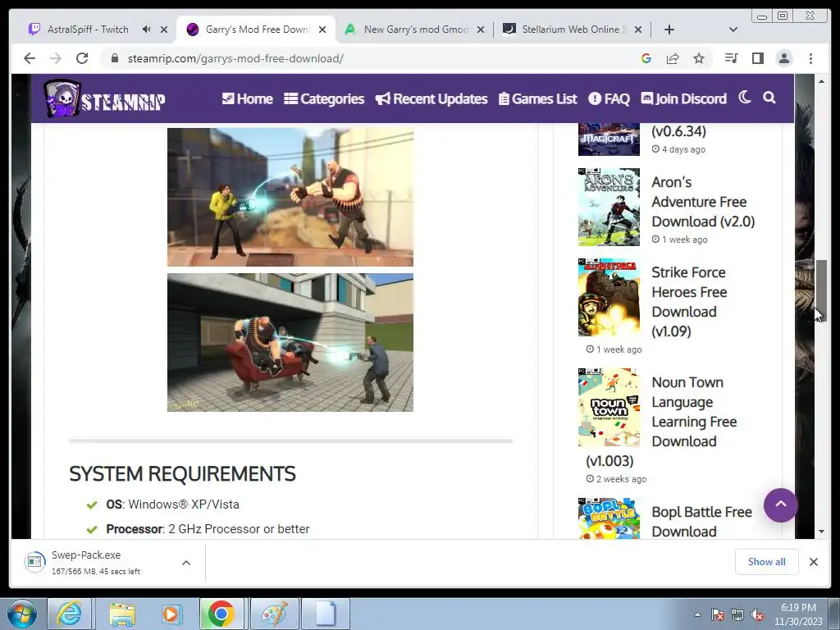Open Bopl Battle Free Download link
The image size is (840, 630).
[702, 521]
